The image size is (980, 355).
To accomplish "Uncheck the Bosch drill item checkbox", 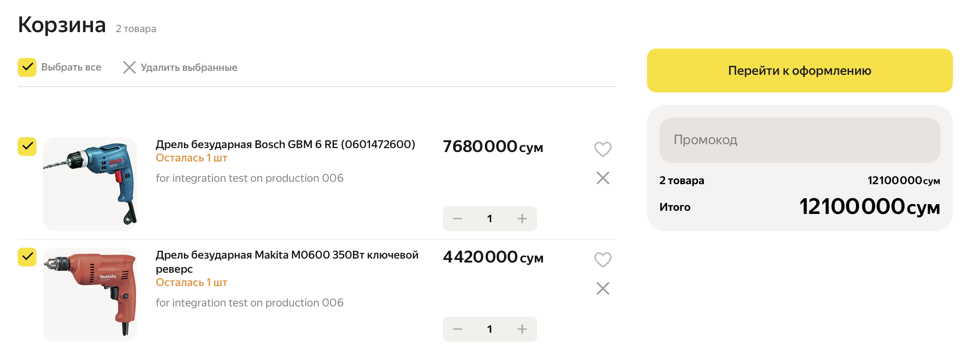I will (27, 147).
